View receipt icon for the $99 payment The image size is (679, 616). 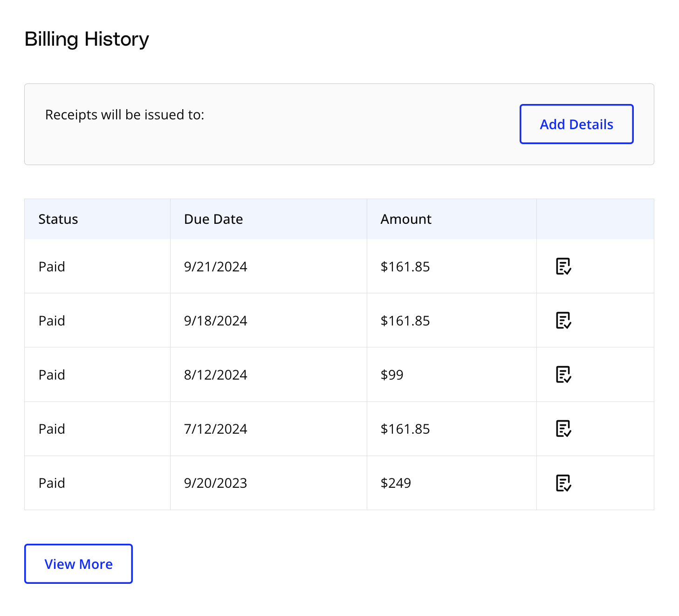(x=563, y=374)
